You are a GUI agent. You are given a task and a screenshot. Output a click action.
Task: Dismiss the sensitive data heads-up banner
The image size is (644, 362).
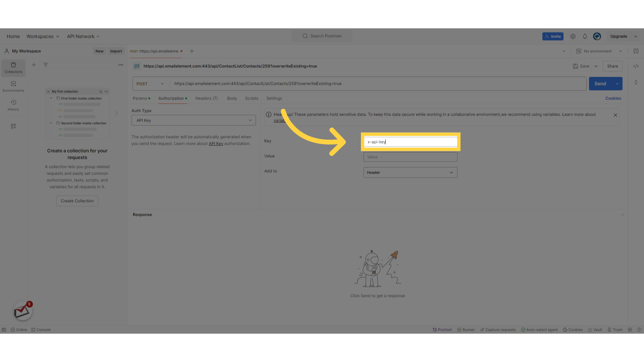pyautogui.click(x=615, y=115)
